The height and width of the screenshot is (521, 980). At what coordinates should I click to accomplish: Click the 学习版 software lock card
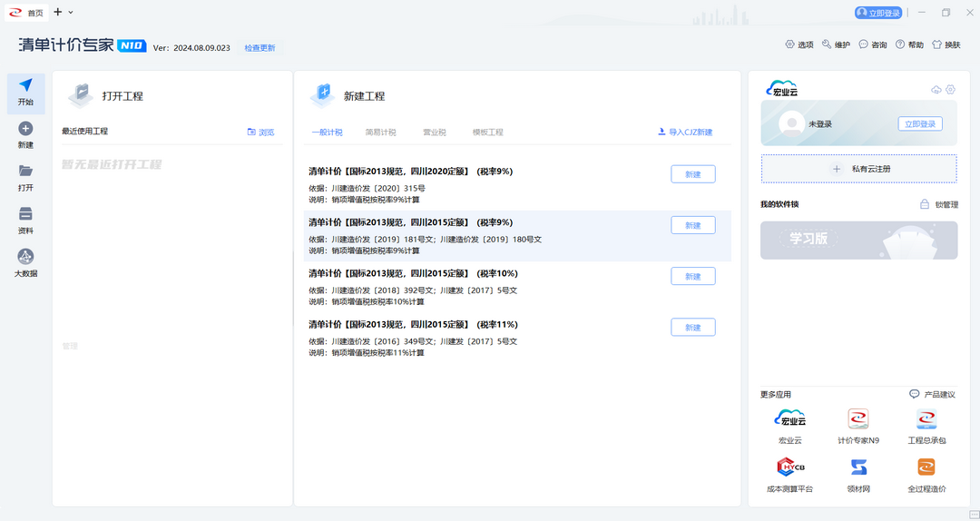858,241
